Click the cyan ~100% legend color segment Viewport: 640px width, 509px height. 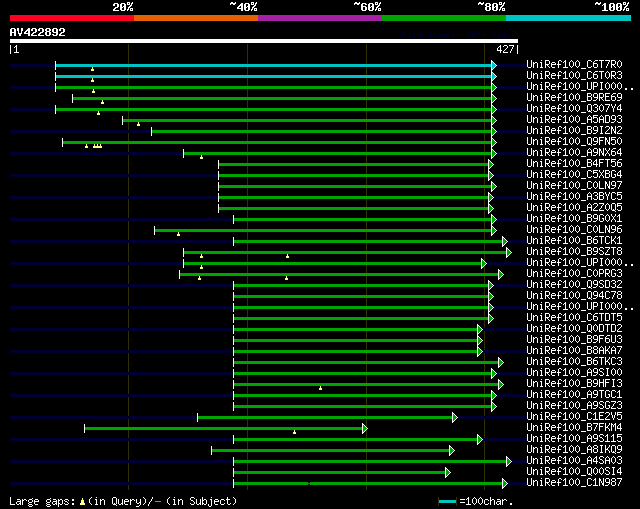tap(569, 18)
